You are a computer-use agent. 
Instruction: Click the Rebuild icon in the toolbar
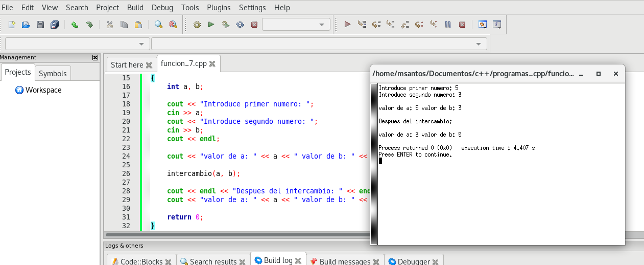[240, 25]
